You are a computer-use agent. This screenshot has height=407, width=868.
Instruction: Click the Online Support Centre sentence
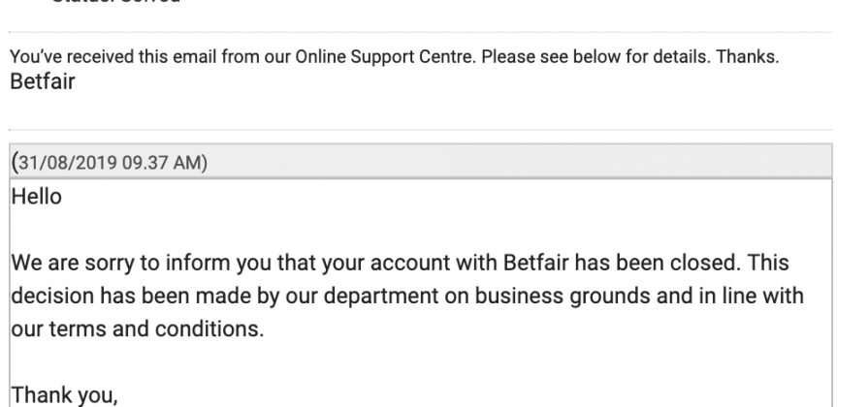[394, 56]
